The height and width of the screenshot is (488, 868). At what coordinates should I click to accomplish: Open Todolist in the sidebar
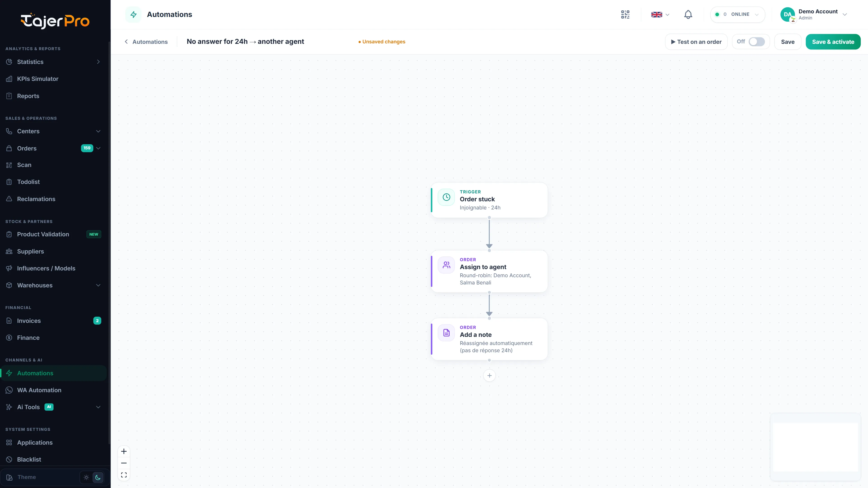click(x=53, y=182)
